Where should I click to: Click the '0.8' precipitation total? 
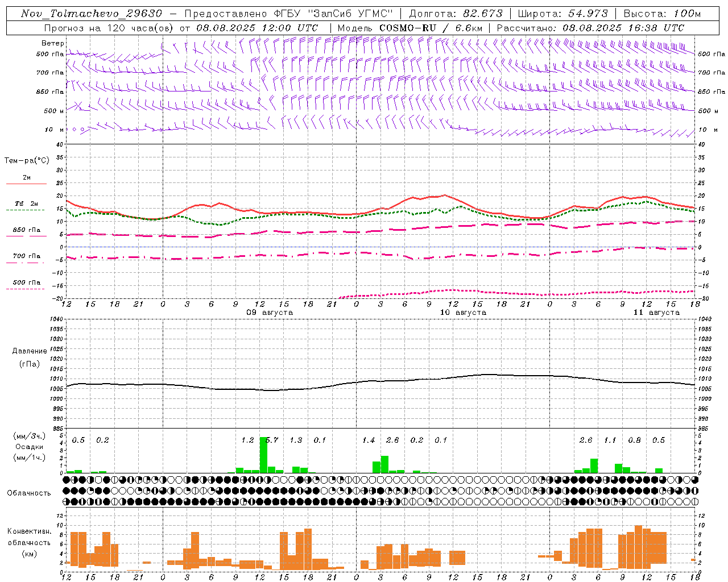click(x=634, y=440)
